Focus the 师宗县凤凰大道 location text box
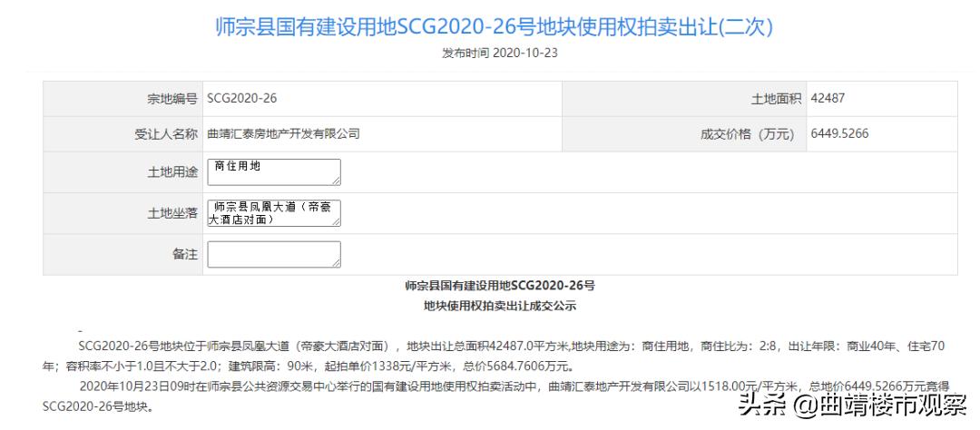Viewport: 980px width, 430px height. tap(274, 213)
